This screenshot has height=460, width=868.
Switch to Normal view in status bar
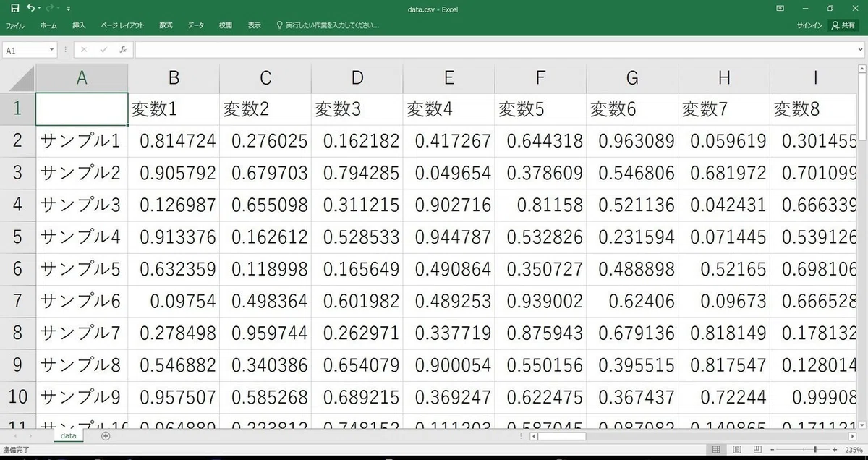[x=716, y=450]
